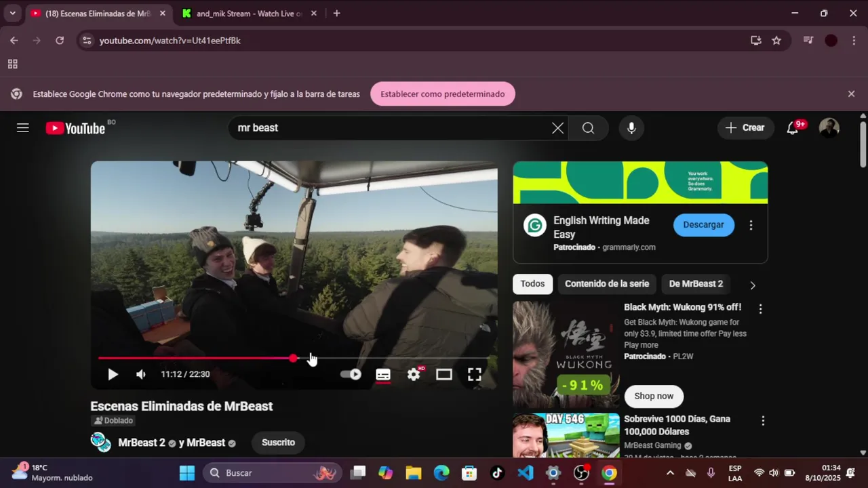This screenshot has width=868, height=488.
Task: Switch to theater mode
Action: click(444, 374)
